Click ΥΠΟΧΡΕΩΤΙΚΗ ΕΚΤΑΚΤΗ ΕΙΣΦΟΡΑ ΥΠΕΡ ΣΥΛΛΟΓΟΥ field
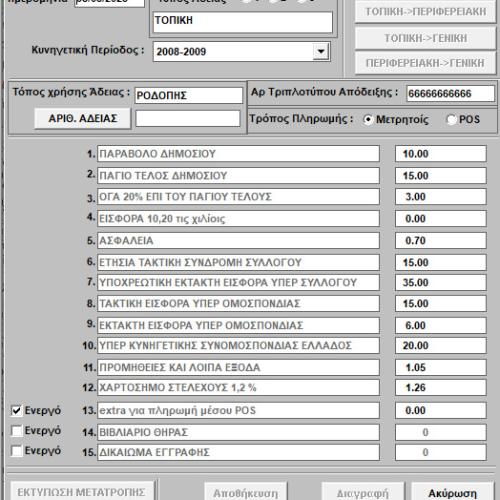Viewport: 500px width, 500px height. (x=238, y=282)
